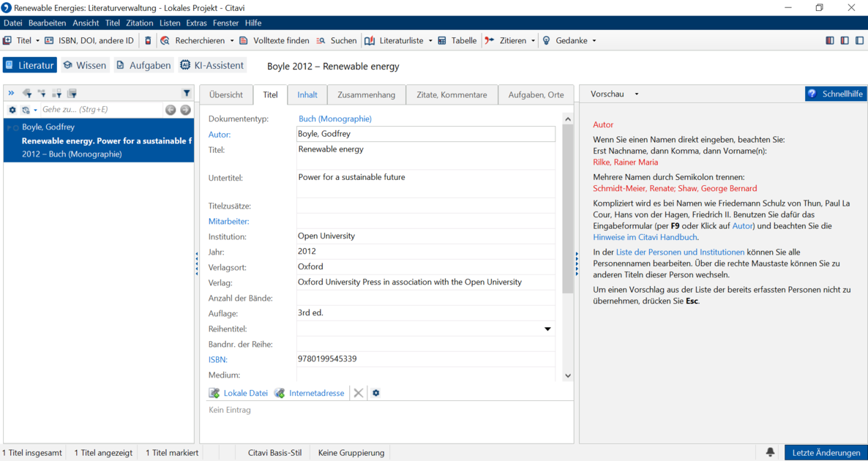Click the Liste der Personen und Institutionen link
This screenshot has height=461, width=868.
(x=681, y=252)
